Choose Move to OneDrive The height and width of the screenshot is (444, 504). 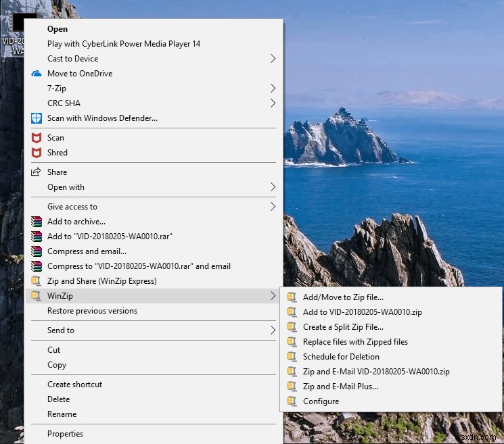point(154,74)
